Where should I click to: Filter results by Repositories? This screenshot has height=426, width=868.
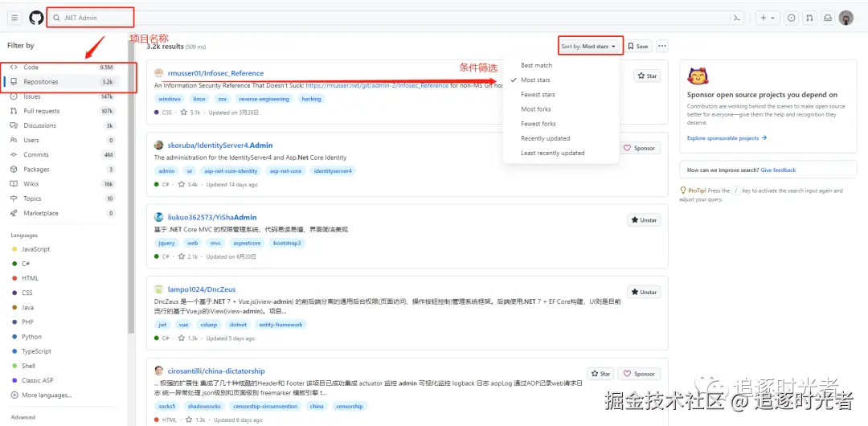pyautogui.click(x=62, y=81)
